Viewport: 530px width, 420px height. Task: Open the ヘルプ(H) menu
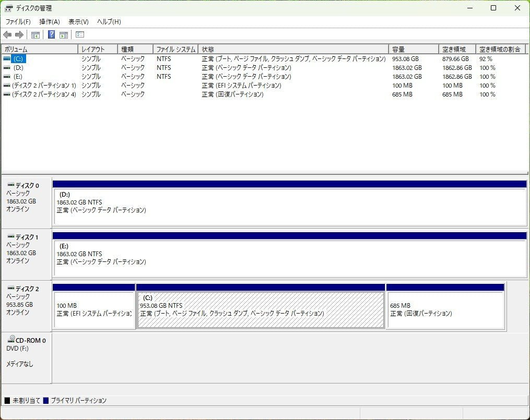point(109,22)
